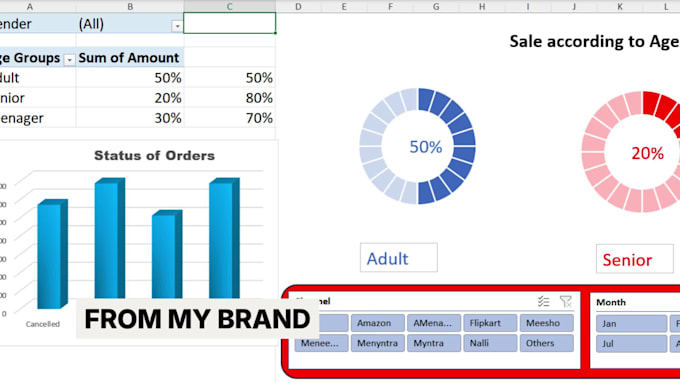Screen dimensions: 680x383
Task: Select Flipkart in Channel slicer
Action: pyautogui.click(x=490, y=323)
